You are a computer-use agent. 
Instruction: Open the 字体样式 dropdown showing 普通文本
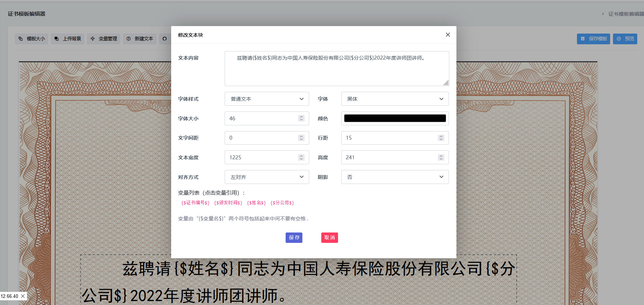coord(267,99)
